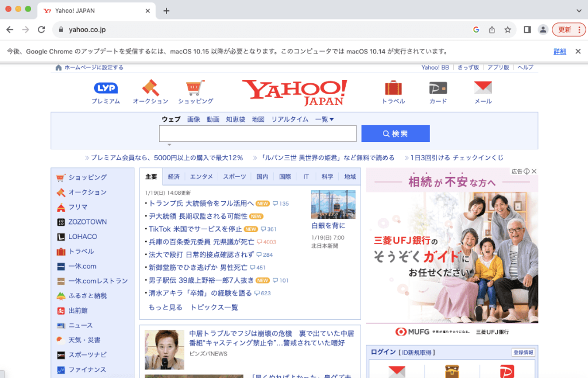Switch search to 地図
Screen dimensions: 588x378
pos(258,119)
